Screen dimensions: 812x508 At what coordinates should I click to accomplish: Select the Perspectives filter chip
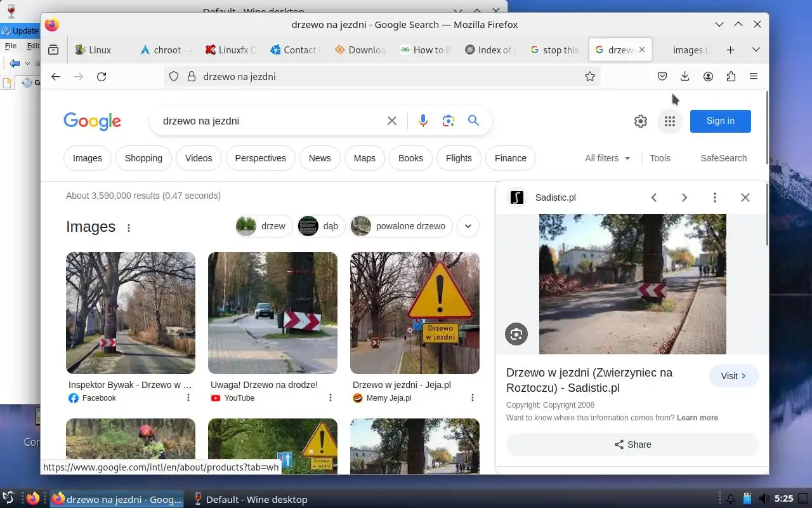pos(260,158)
